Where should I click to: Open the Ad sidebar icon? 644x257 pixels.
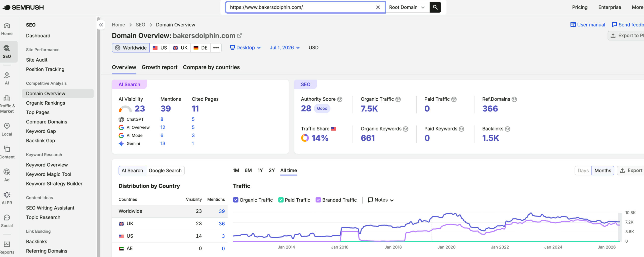point(7,175)
